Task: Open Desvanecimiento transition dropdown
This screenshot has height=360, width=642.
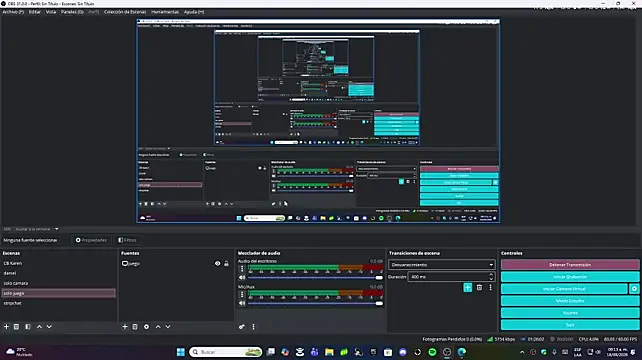Action: (x=442, y=265)
